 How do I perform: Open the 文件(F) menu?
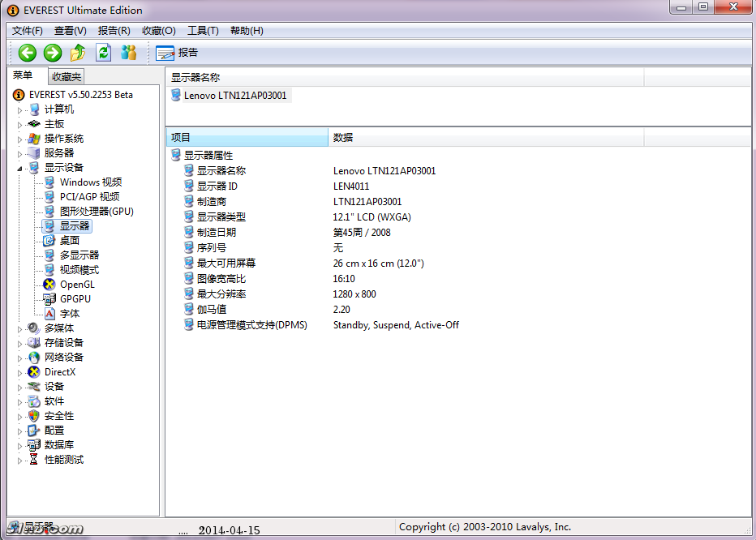27,31
